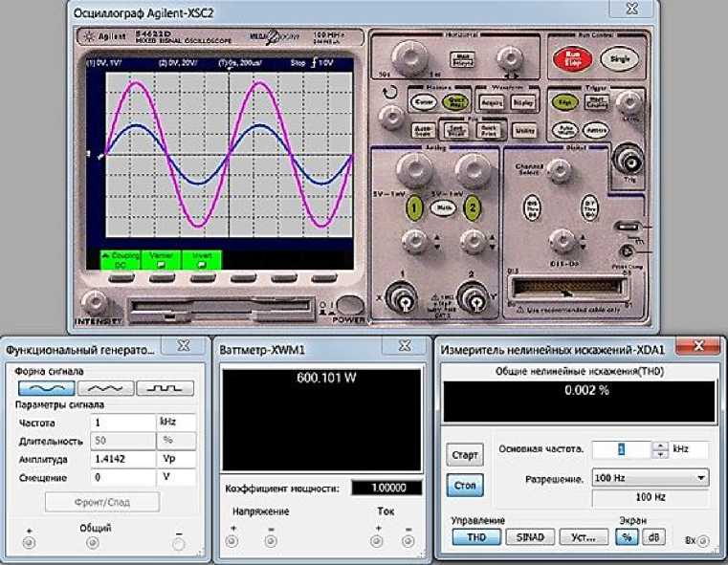Open the resolution dropdown showing 100 Hz
The image size is (728, 565).
pos(650,477)
